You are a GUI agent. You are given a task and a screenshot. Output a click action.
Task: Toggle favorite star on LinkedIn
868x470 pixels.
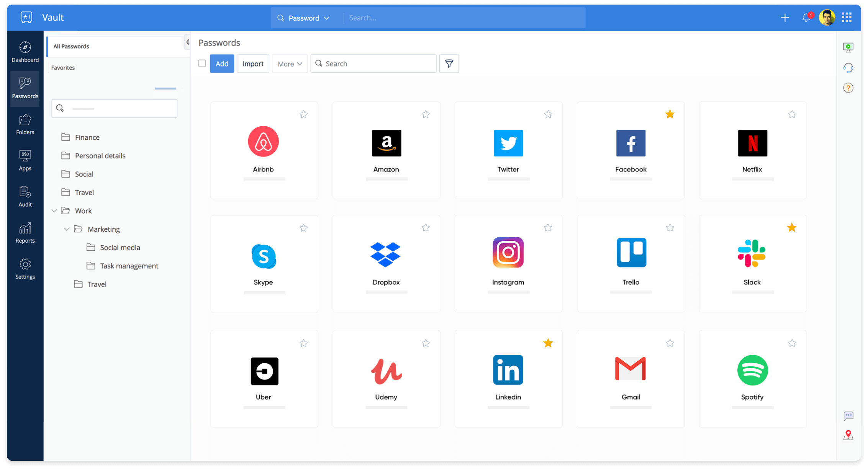point(548,343)
